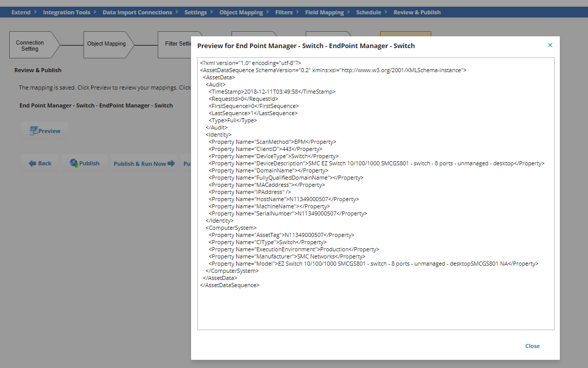
Task: Close the preview dialog with X icon
Action: [x=550, y=45]
